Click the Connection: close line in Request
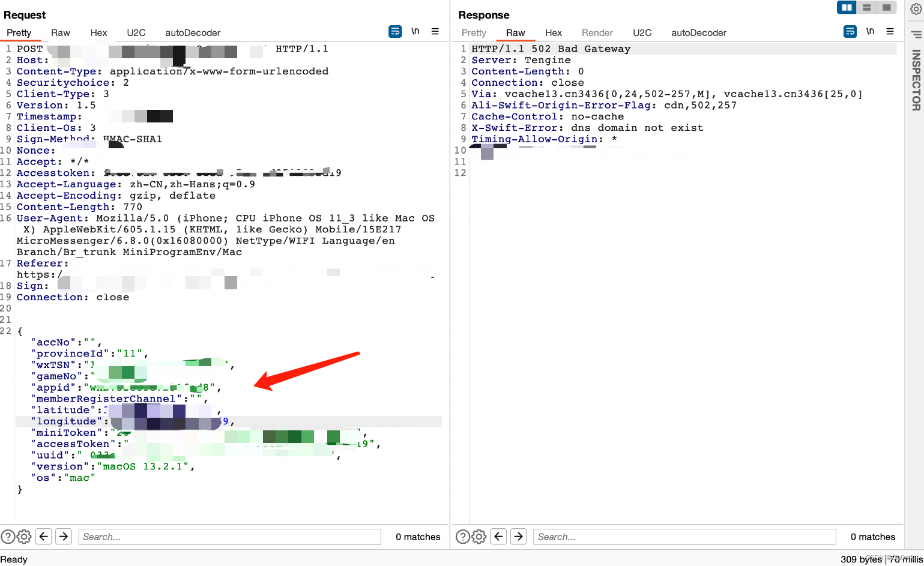This screenshot has height=566, width=924. click(73, 297)
